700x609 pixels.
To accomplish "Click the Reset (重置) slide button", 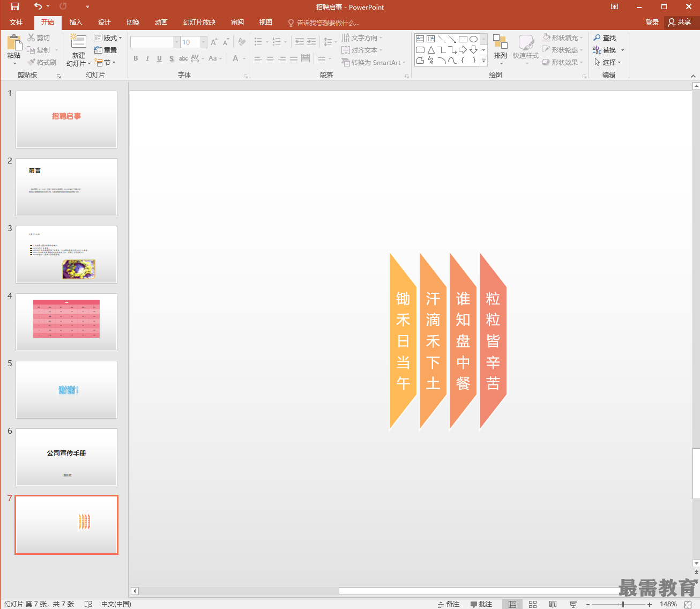I will (106, 50).
